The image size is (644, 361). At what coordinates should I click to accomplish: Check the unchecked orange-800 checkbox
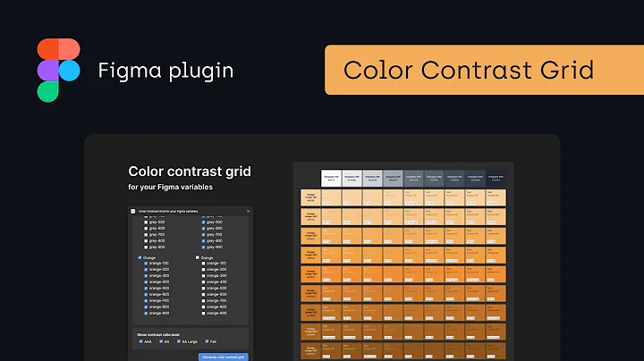pos(203,306)
